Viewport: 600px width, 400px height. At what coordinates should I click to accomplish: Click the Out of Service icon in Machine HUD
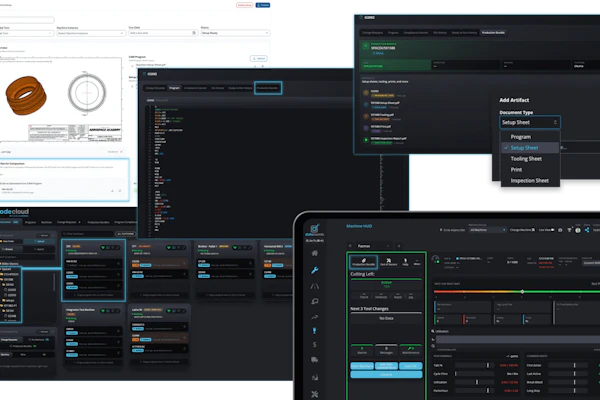[x=388, y=262]
